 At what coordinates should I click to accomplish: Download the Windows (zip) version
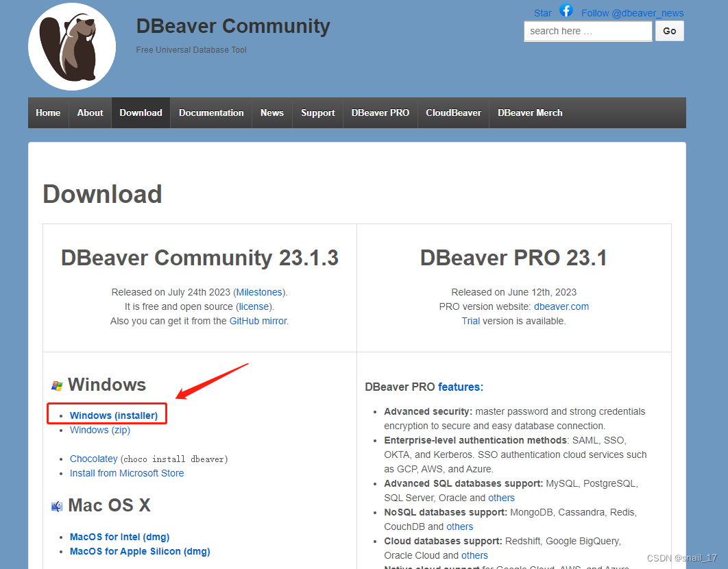coord(99,430)
